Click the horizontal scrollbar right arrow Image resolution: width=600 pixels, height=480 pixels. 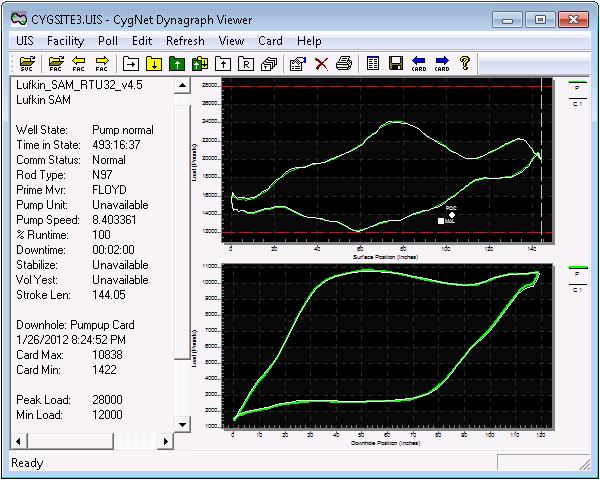(165, 441)
